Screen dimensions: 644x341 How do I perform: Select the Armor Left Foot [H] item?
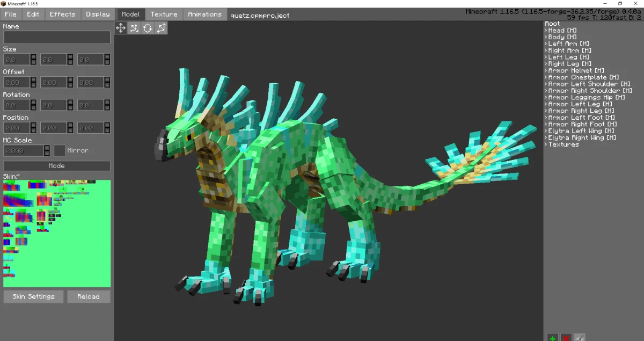pyautogui.click(x=582, y=118)
